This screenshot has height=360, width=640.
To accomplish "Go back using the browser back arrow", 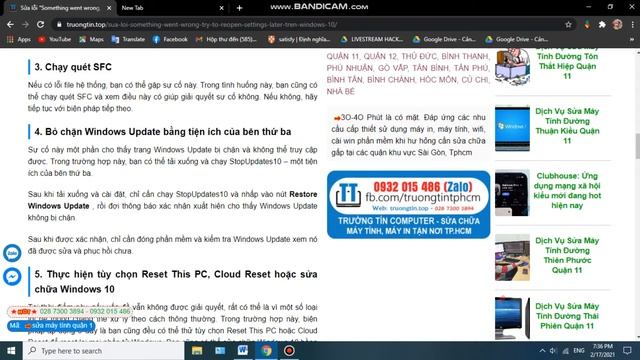I will tap(10, 24).
